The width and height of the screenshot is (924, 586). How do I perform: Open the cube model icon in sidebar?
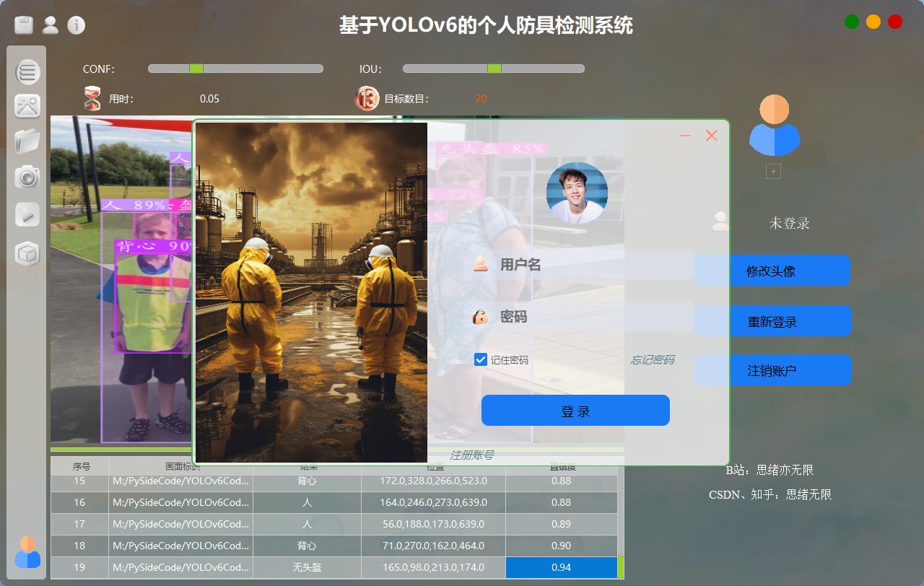pos(27,253)
